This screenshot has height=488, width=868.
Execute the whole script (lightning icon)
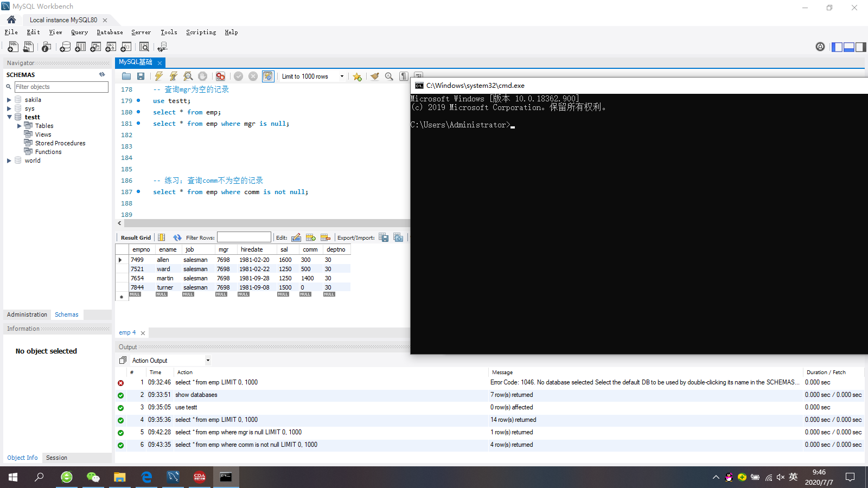(159, 76)
